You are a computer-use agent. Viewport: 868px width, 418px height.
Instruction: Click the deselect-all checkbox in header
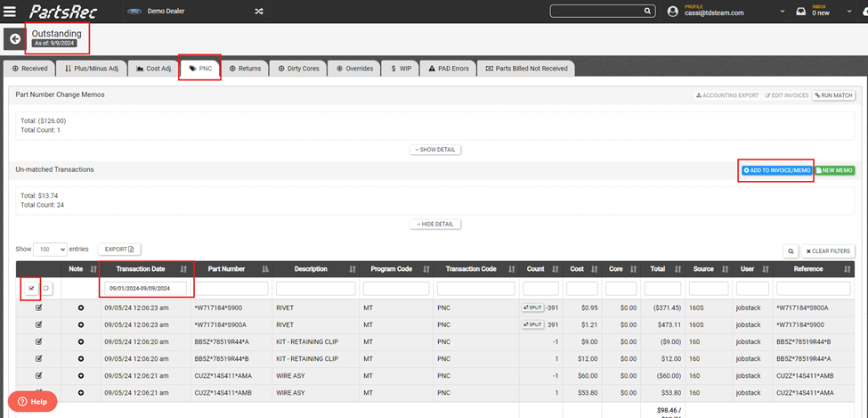(x=46, y=288)
